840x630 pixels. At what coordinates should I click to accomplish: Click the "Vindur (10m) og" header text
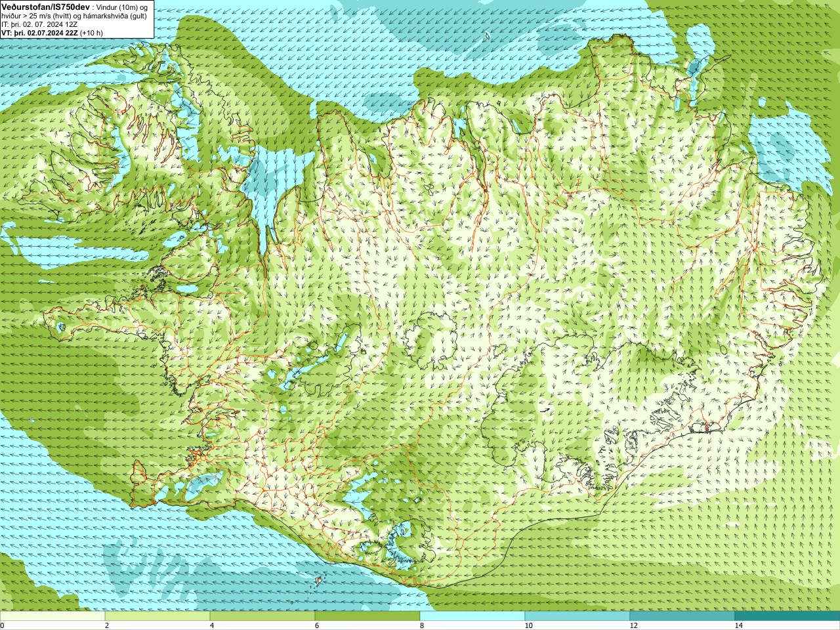point(122,7)
